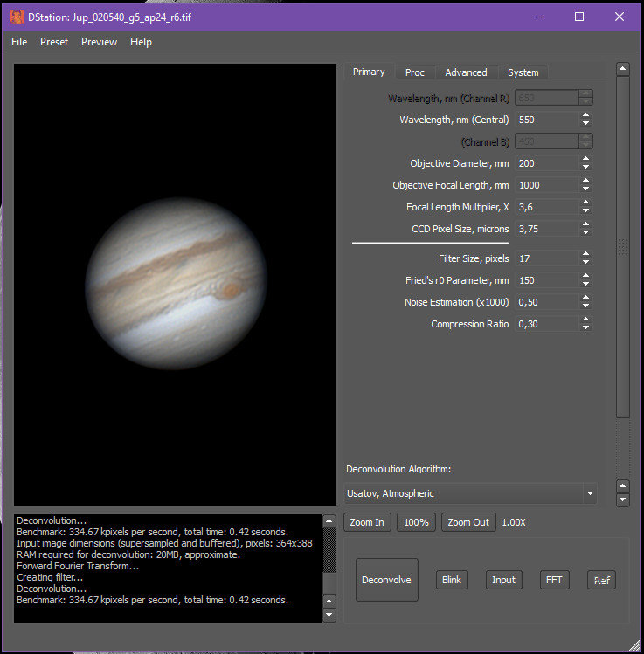Switch to the Proc tab
This screenshot has height=654, width=644.
(x=414, y=72)
